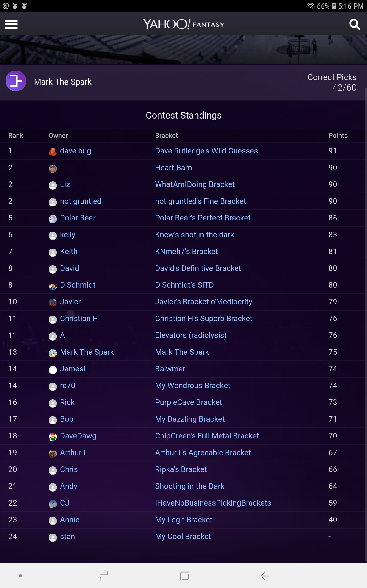Image resolution: width=367 pixels, height=588 pixels.
Task: Open the hamburger menu
Action: [x=11, y=24]
